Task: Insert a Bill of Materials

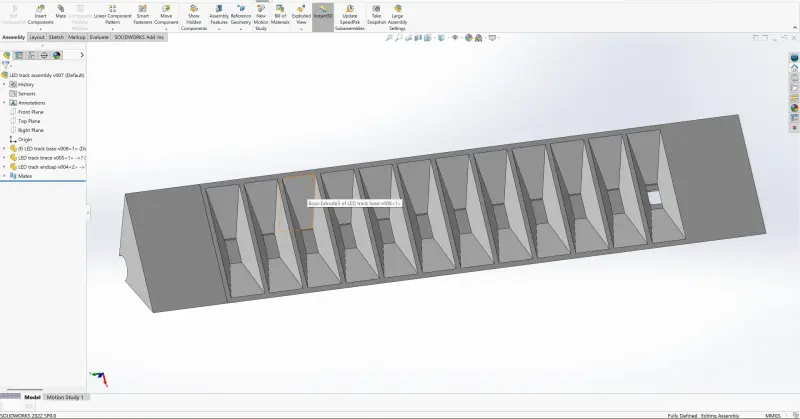Action: coord(280,14)
